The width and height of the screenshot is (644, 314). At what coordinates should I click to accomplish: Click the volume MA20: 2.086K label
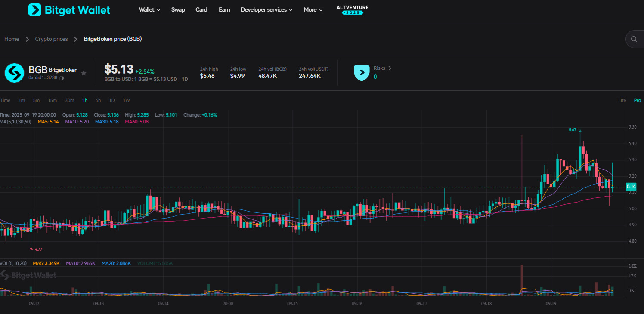(116, 263)
